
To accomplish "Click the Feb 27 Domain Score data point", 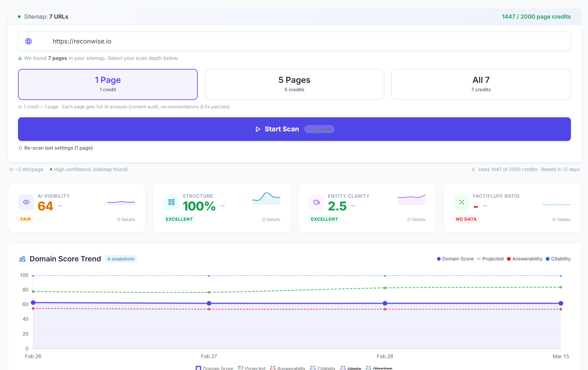I will pos(209,303).
